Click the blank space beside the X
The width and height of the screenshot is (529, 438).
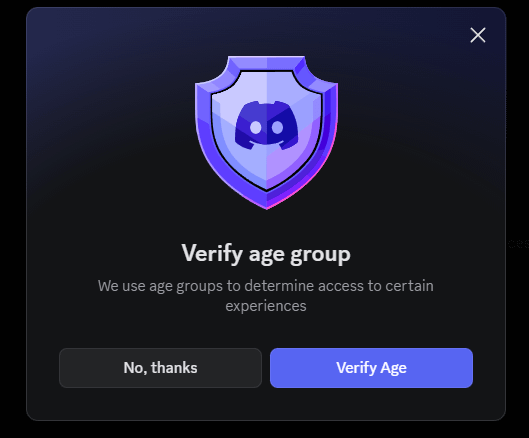pyautogui.click(x=439, y=35)
